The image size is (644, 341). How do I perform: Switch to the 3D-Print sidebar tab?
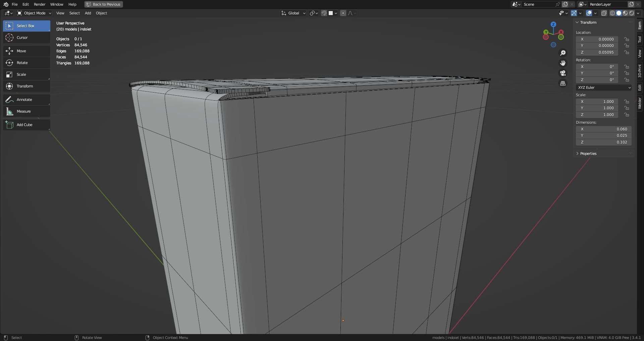(x=640, y=71)
